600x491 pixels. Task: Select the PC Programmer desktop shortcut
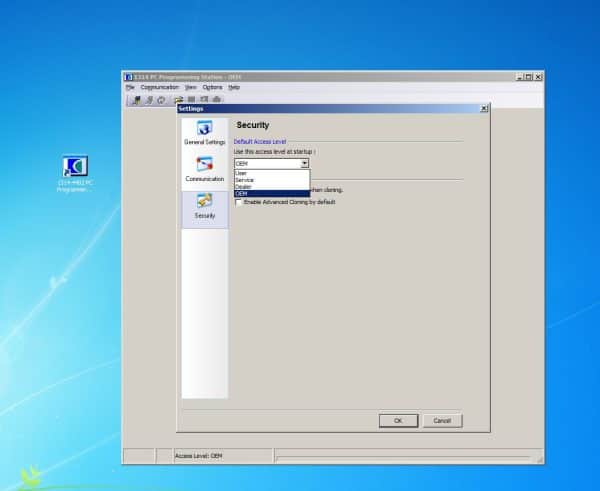[75, 173]
